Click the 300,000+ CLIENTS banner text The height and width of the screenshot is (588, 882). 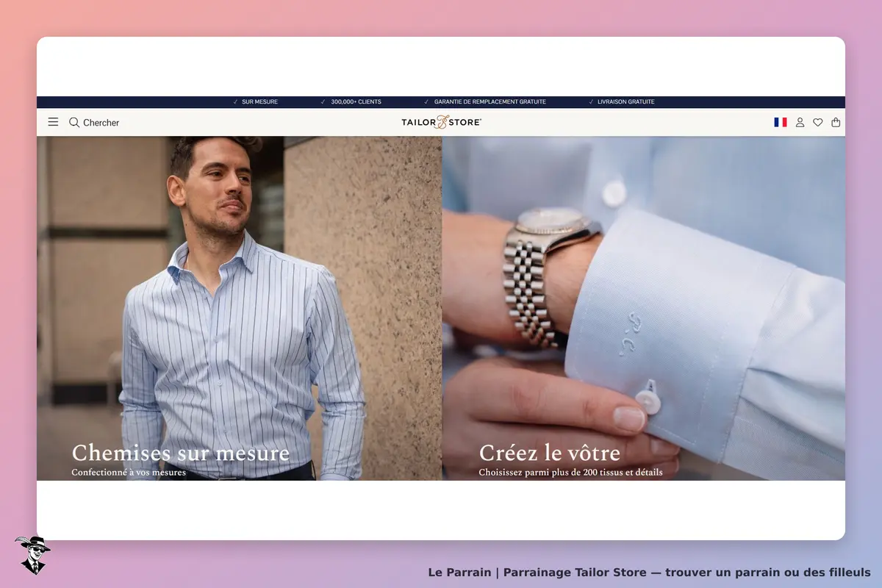356,102
